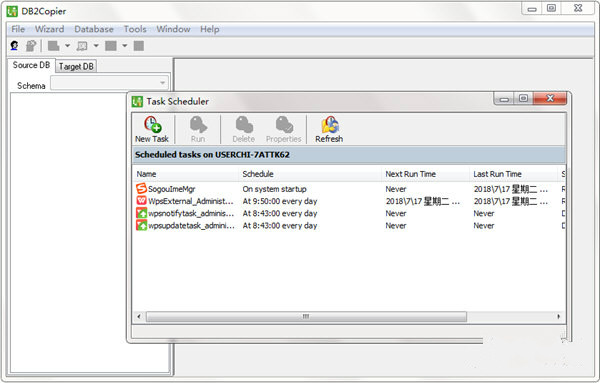Select WpsExternal_Administ... task name
This screenshot has height=383, width=600.
point(191,201)
